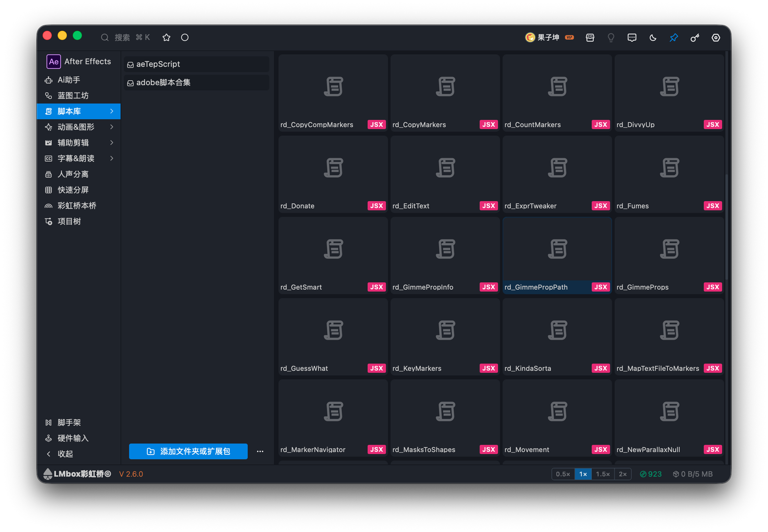Open the rd_KeyMarkers script
The width and height of the screenshot is (768, 532).
point(445,337)
